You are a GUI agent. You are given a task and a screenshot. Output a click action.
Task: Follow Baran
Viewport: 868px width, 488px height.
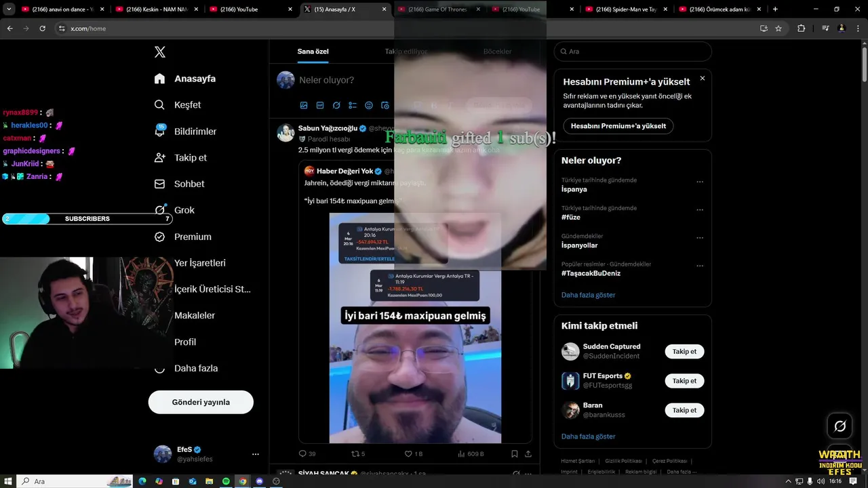tap(684, 410)
